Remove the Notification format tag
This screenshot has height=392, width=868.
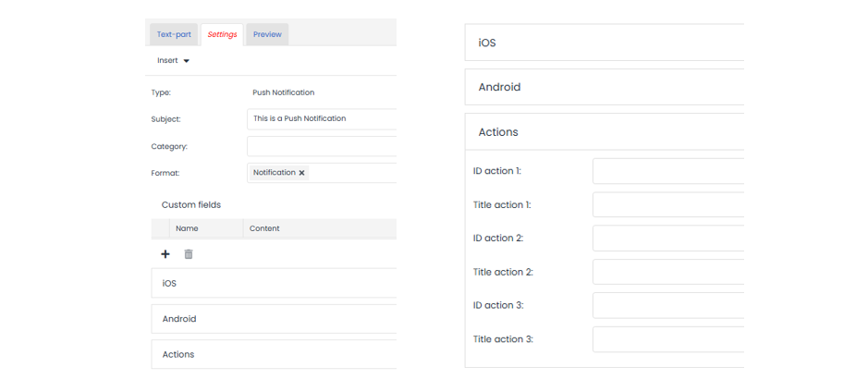(x=301, y=173)
